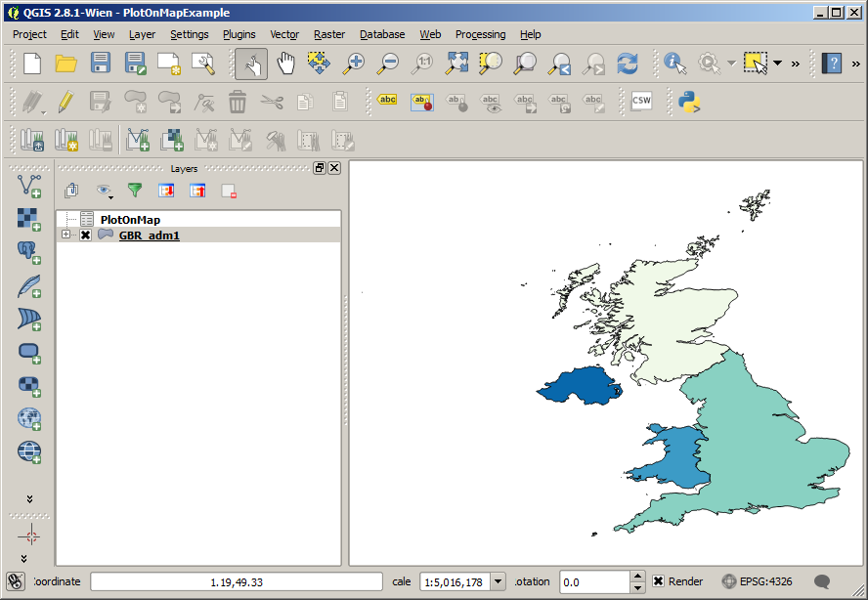Image resolution: width=868 pixels, height=600 pixels.
Task: Enable editing with the pencil toolbar icon
Action: click(x=65, y=100)
